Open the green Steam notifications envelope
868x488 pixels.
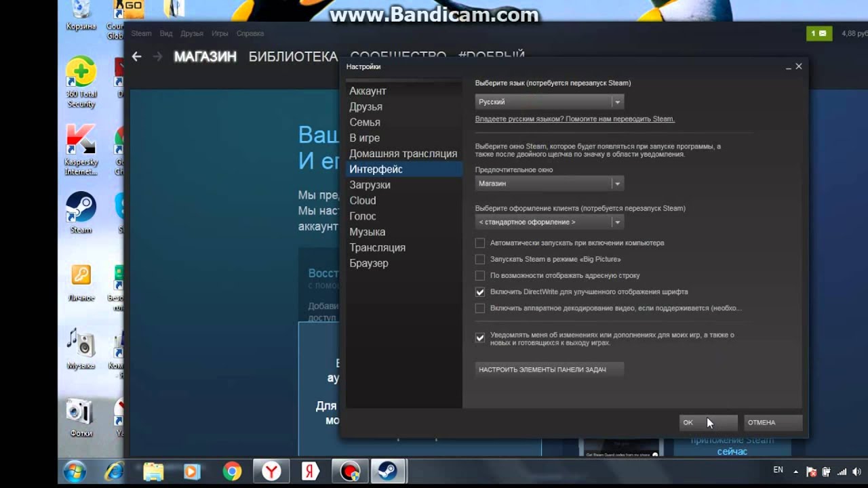[x=819, y=33]
